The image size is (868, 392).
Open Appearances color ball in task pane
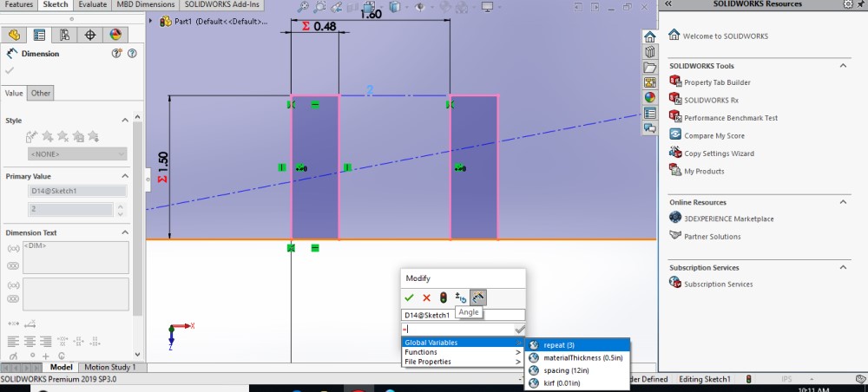[650, 97]
